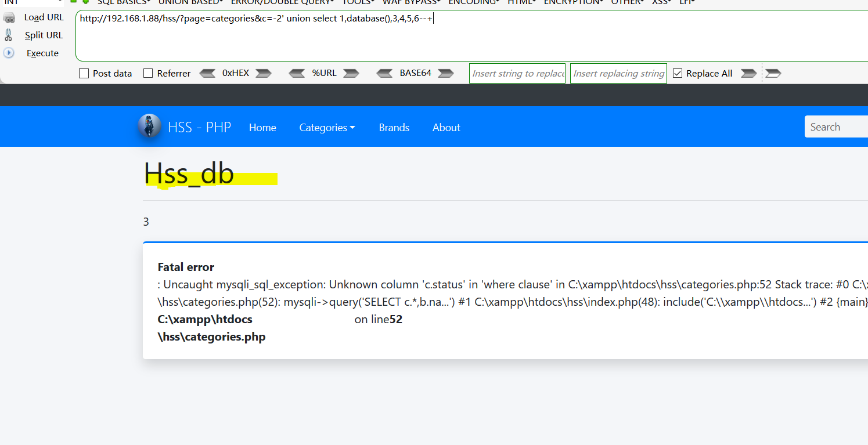Click the HSS round logo image
The height and width of the screenshot is (445, 868).
coord(149,126)
